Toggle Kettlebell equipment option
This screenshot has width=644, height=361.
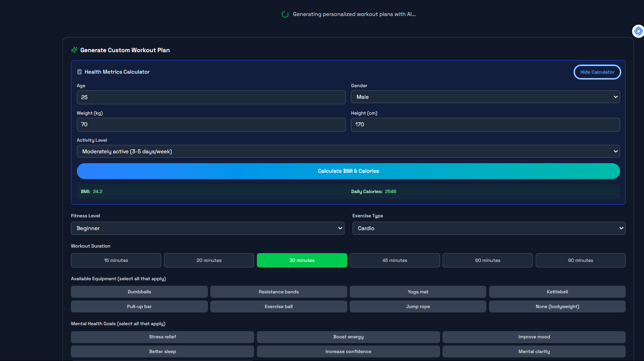[x=557, y=292]
